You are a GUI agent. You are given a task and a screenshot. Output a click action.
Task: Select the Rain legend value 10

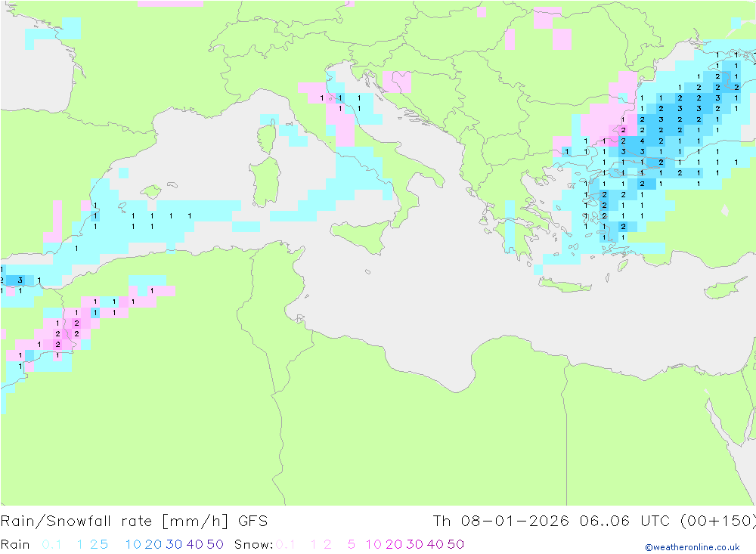point(133,544)
